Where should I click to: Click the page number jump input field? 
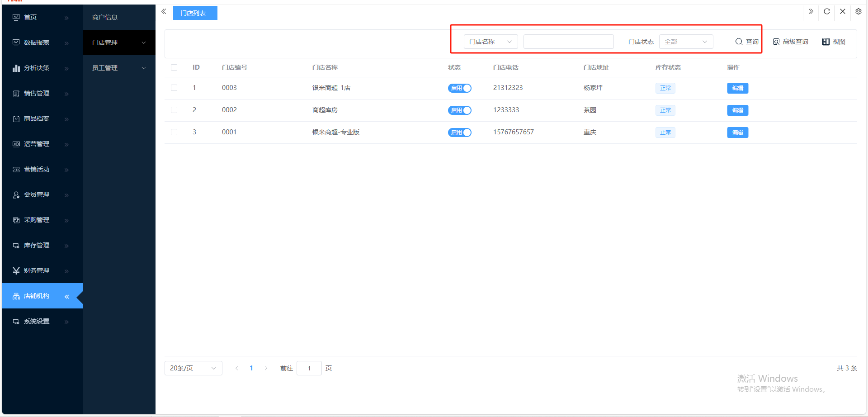[309, 368]
